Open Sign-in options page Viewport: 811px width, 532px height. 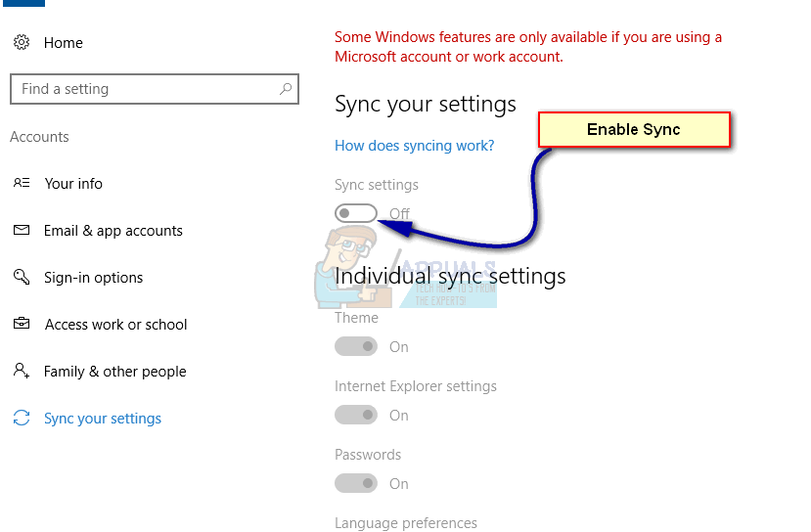93,278
